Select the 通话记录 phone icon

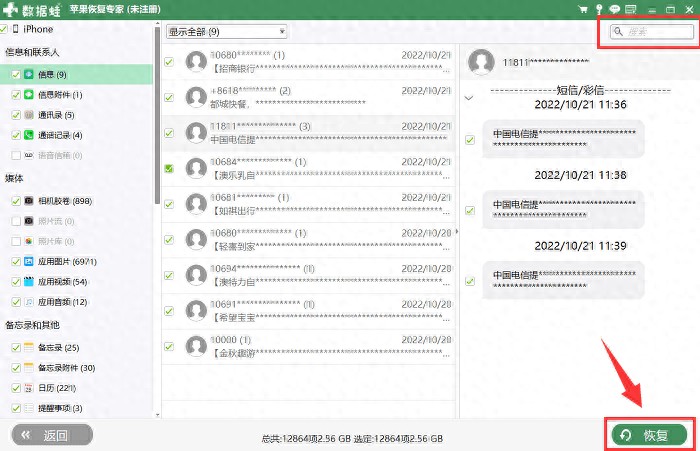tap(29, 135)
